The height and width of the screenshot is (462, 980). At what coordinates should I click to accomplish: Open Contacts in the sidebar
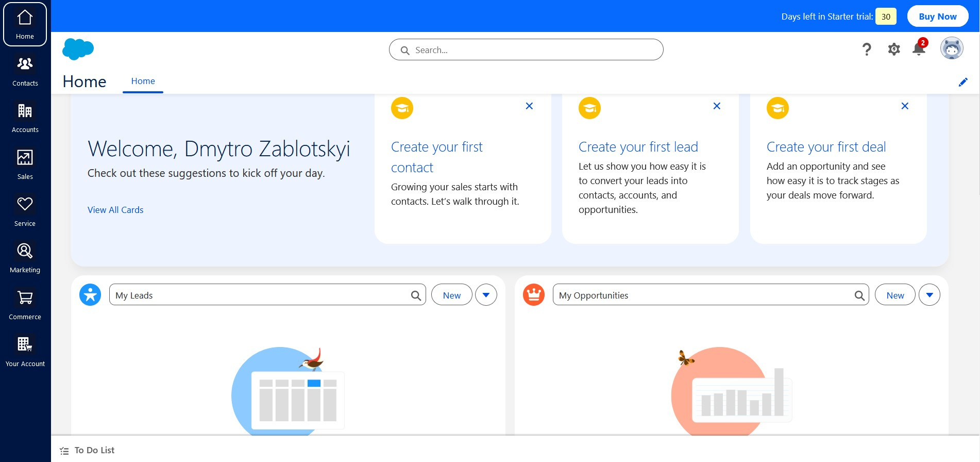[25, 71]
